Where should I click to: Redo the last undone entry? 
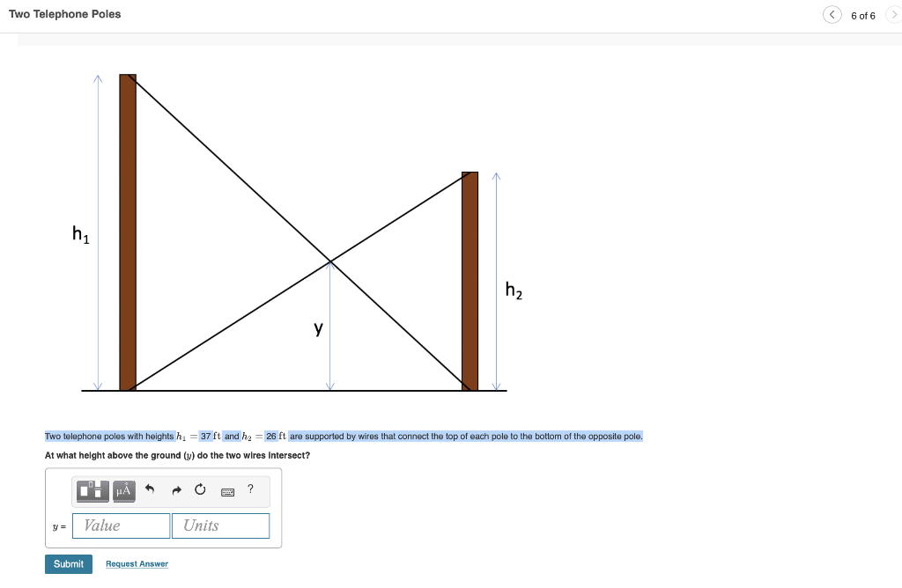click(x=176, y=489)
